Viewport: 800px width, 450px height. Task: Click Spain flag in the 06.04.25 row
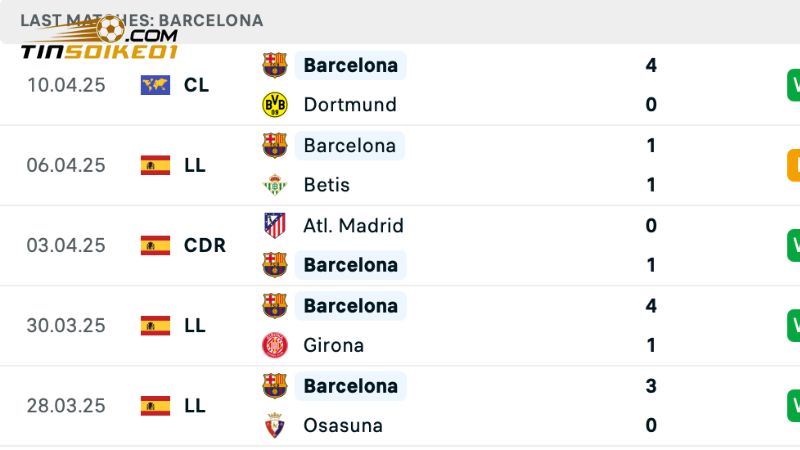(x=155, y=165)
